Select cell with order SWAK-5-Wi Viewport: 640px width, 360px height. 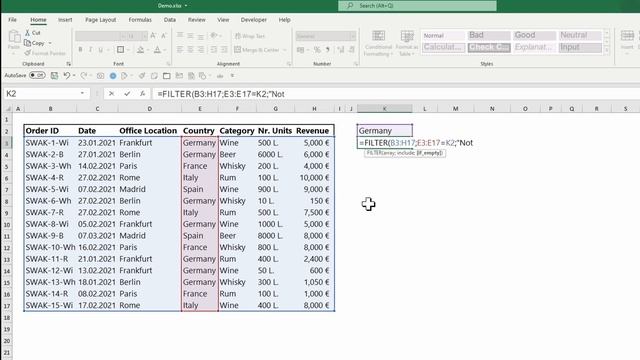tap(50, 189)
